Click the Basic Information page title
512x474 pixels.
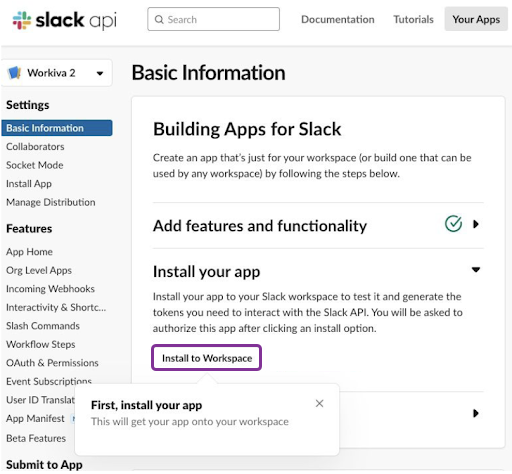tap(209, 73)
